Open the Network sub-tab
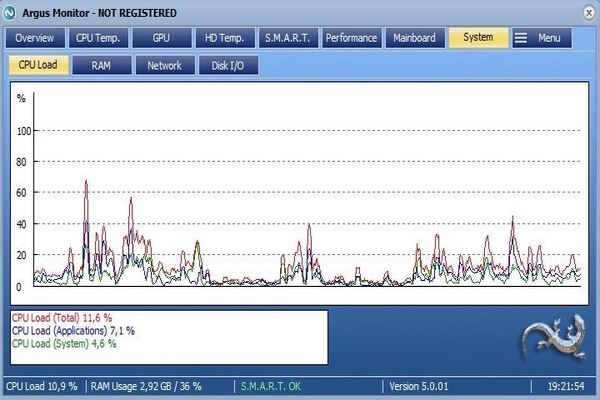The image size is (600, 400). [164, 65]
